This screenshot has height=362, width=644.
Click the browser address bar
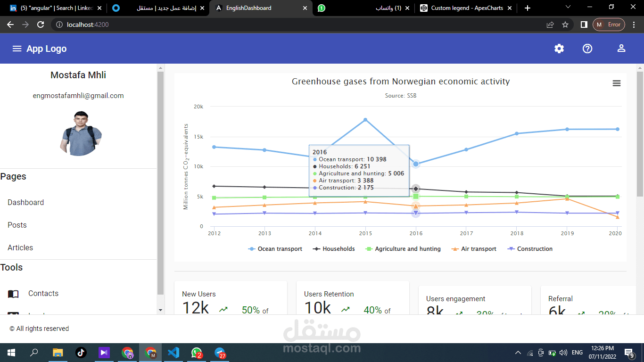(x=189, y=24)
